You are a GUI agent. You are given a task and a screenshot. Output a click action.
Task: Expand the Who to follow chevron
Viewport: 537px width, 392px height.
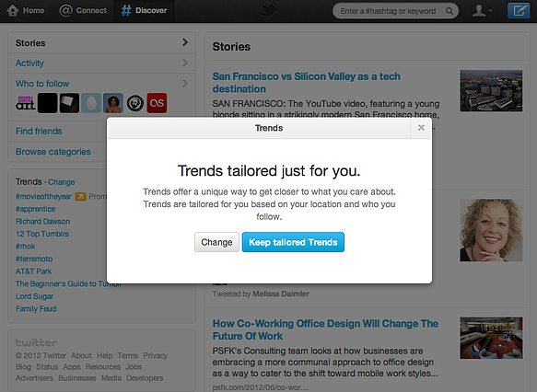pyautogui.click(x=185, y=83)
